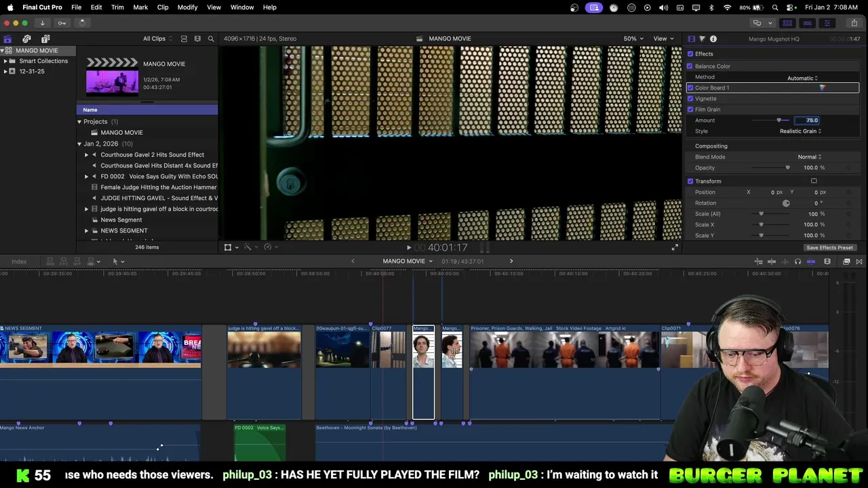This screenshot has width=868, height=488.
Task: Open the Import Media arrow button
Action: pyautogui.click(x=42, y=23)
